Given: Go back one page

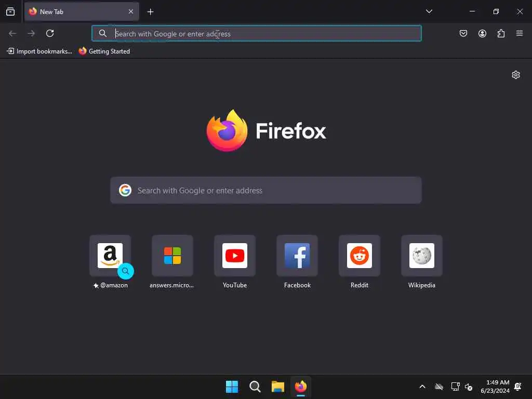Looking at the screenshot, I should (x=12, y=33).
